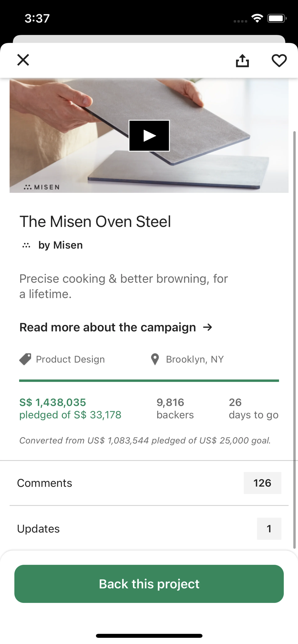Tap the Misen creator avatar icon
Screen dimensions: 298x644
click(26, 246)
